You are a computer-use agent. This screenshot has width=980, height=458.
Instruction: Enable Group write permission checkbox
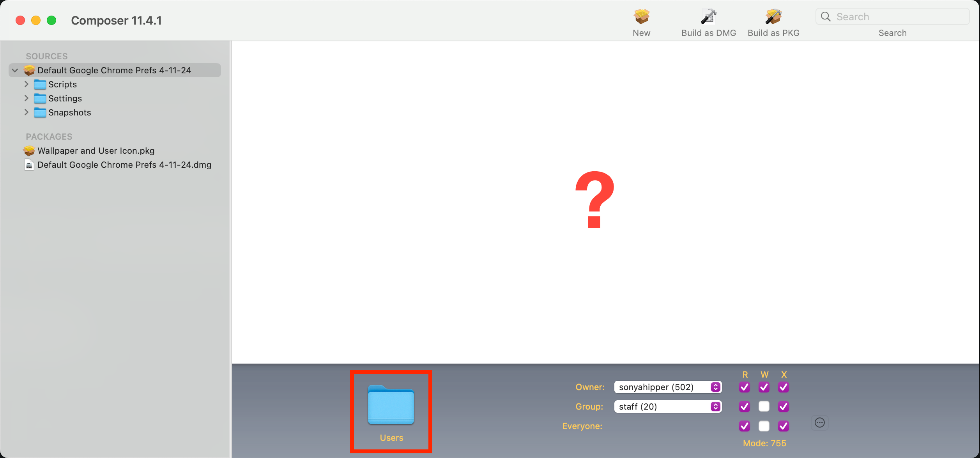(x=764, y=407)
